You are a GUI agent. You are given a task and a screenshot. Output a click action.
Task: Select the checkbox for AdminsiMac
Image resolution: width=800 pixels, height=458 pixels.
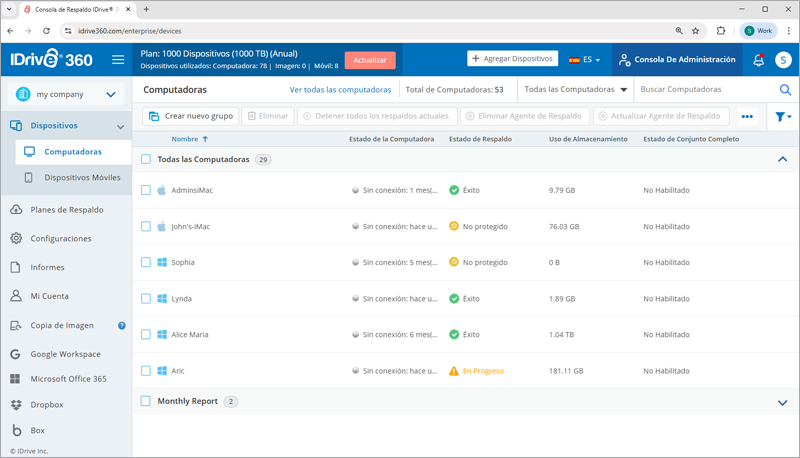tap(146, 190)
